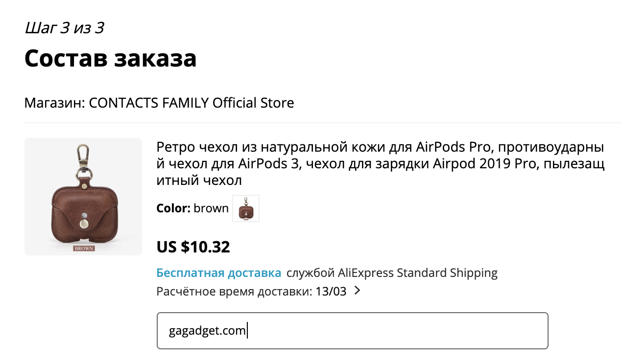Click the "gagadget.com" text in the input
This screenshot has width=622, height=364.
[x=207, y=331]
